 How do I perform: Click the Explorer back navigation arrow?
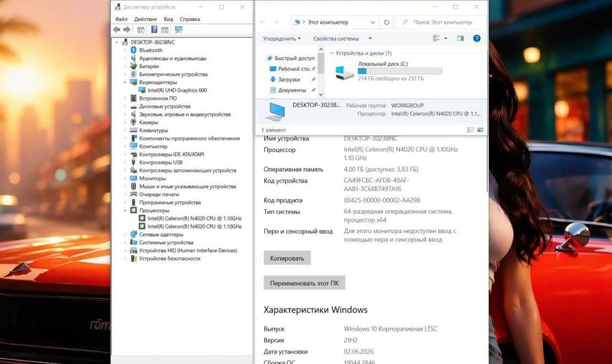(263, 22)
